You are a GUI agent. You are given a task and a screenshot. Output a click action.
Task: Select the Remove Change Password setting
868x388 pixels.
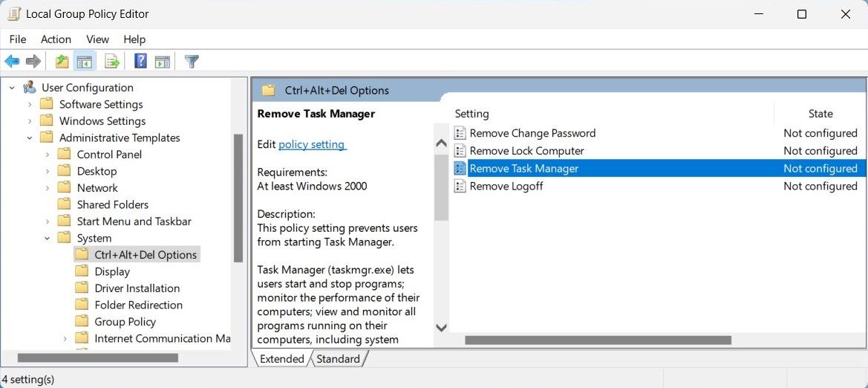tap(532, 133)
